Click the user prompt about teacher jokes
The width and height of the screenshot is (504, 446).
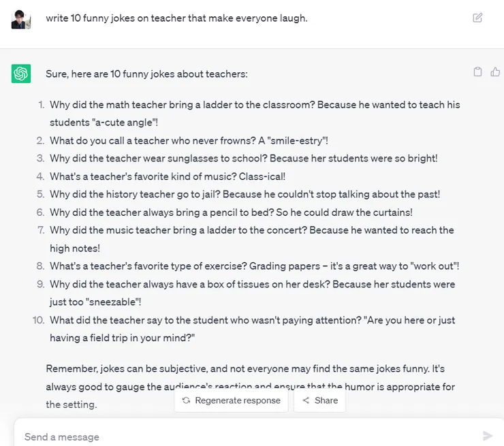click(176, 18)
